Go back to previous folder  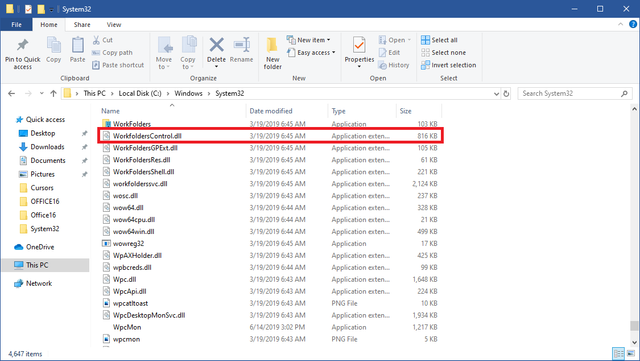tap(11, 94)
